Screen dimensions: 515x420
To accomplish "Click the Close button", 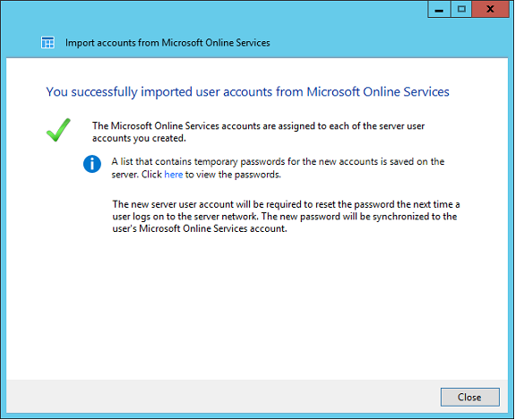I will 469,397.
